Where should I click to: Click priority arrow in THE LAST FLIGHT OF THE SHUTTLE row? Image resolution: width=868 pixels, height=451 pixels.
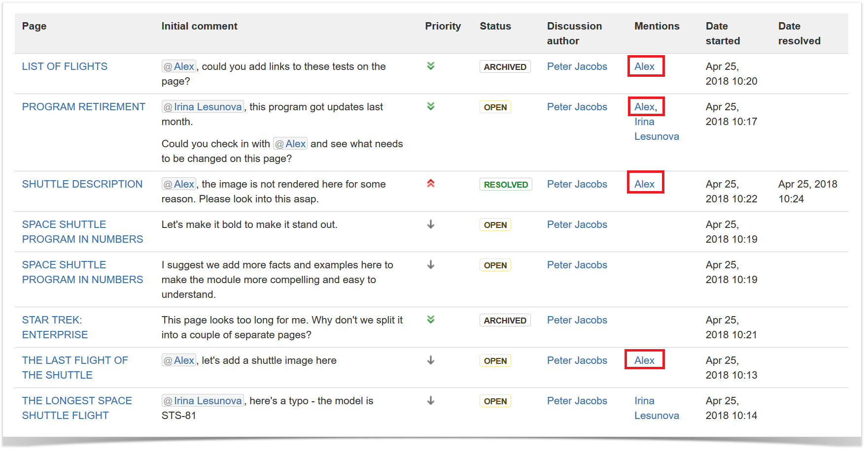point(431,360)
